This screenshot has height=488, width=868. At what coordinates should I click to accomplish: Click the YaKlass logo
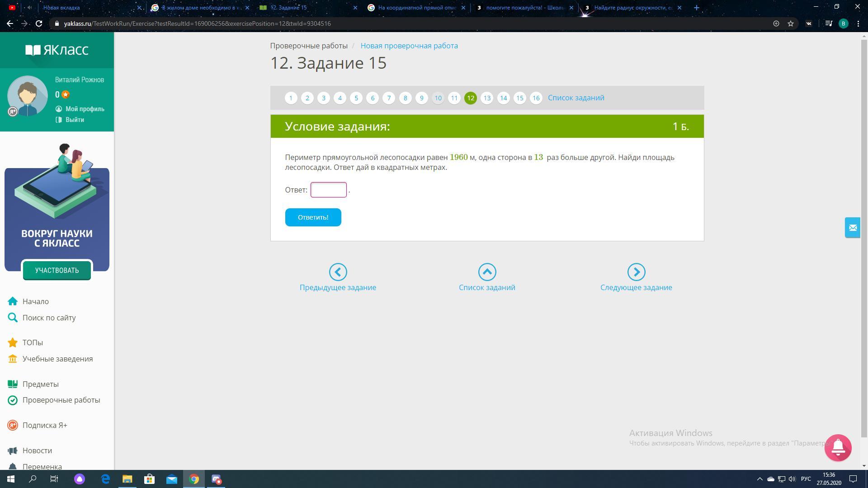(x=57, y=50)
